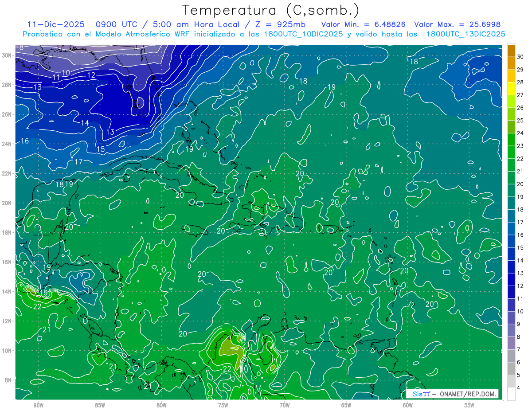Click the legend swatch between 29 and 30

click(511, 63)
